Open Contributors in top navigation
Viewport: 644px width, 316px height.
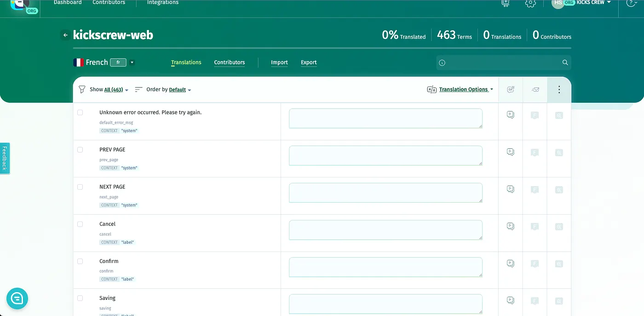(x=109, y=3)
